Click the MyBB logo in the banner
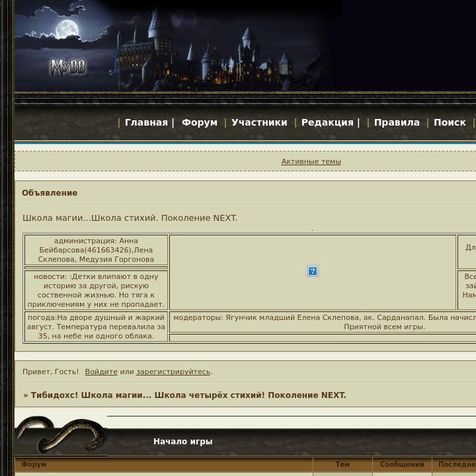Viewport: 476px width, 476px height. click(x=68, y=67)
